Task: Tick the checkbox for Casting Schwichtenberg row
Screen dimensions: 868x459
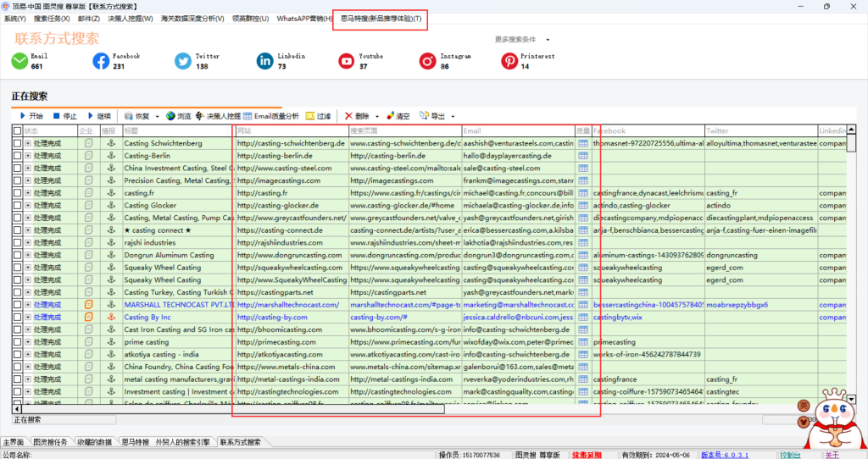Action: tap(17, 144)
